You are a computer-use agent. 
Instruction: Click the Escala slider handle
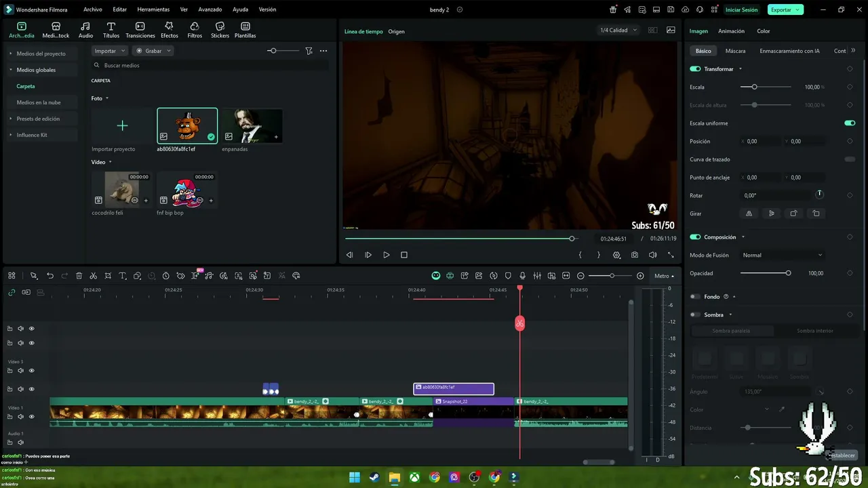click(754, 87)
